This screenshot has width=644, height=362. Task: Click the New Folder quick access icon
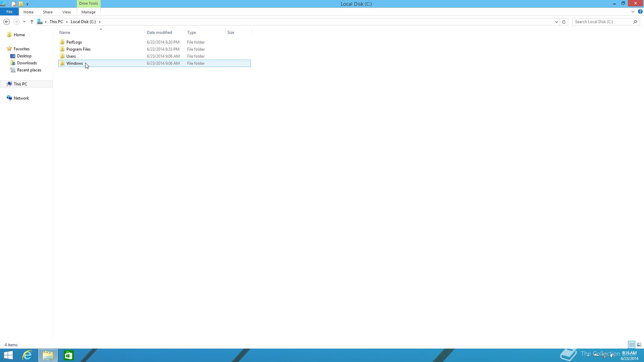[x=21, y=4]
